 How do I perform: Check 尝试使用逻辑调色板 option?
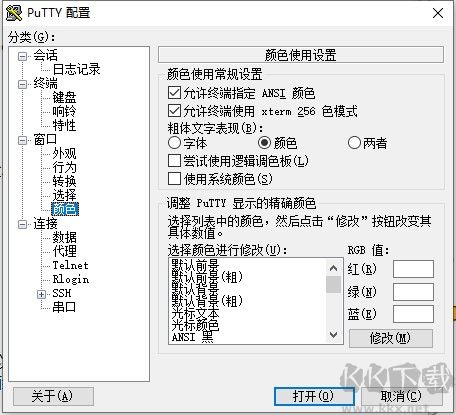point(174,161)
